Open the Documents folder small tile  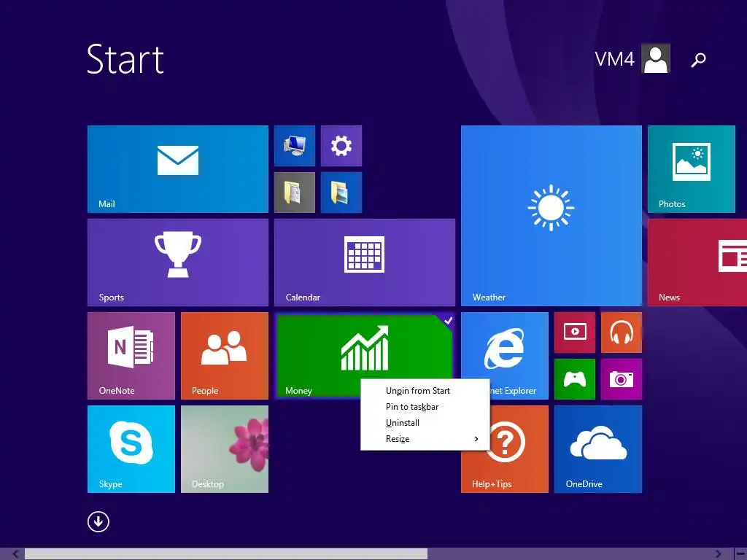coord(295,192)
